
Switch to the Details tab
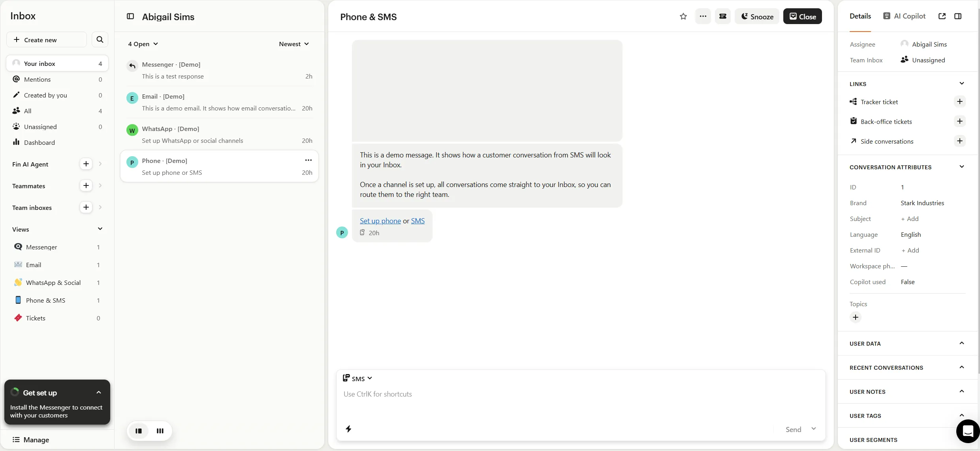point(860,16)
